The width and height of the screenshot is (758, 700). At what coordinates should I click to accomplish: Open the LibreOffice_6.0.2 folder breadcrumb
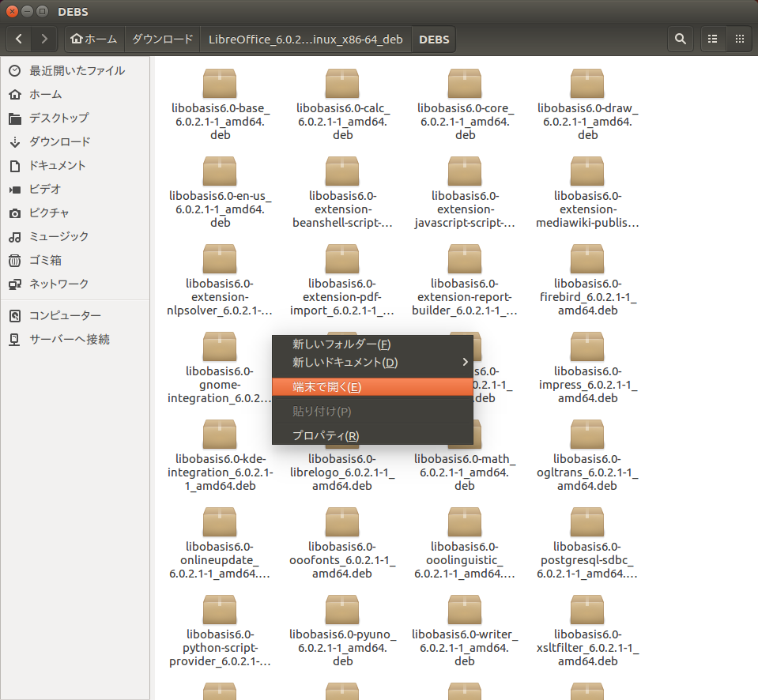306,39
